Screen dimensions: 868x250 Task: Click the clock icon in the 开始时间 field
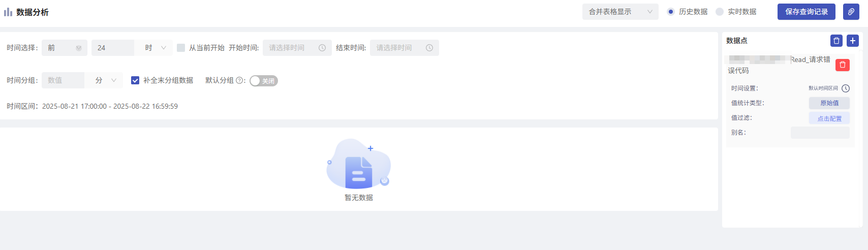pyautogui.click(x=322, y=48)
